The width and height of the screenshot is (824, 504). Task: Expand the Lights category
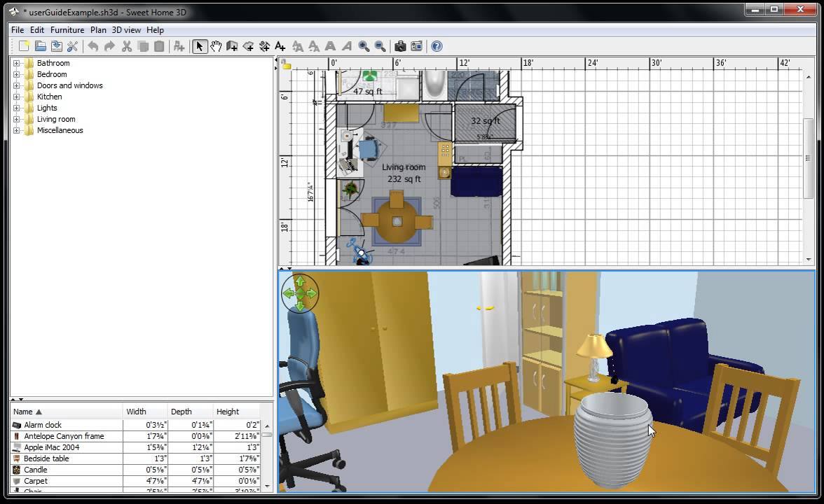point(16,108)
